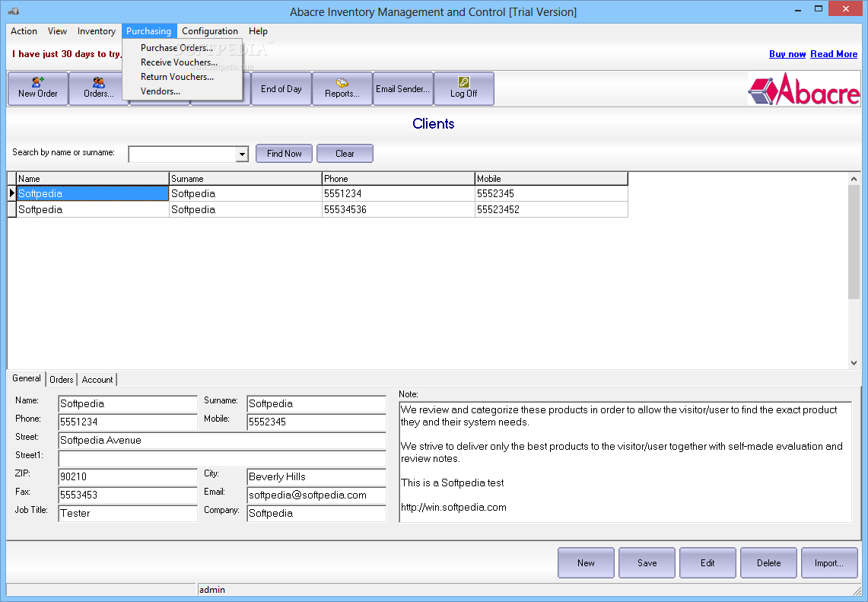The height and width of the screenshot is (602, 868).
Task: Click inside the Note text area
Action: point(625,463)
